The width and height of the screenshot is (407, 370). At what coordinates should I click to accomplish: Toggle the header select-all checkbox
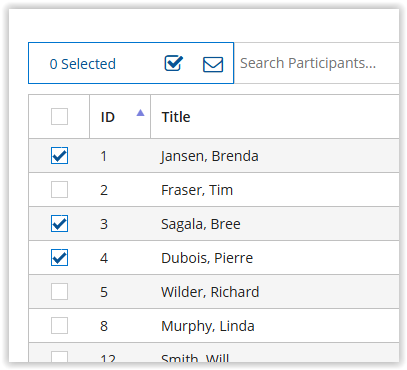point(59,116)
